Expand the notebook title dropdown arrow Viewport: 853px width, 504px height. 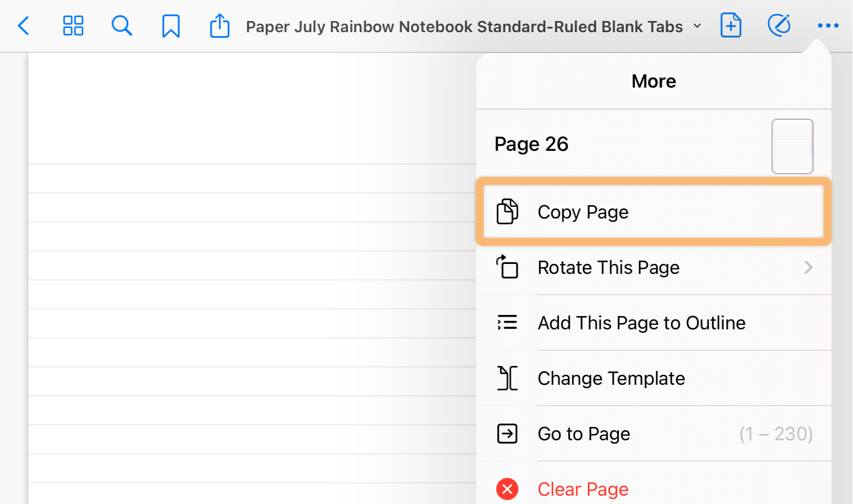click(x=698, y=26)
